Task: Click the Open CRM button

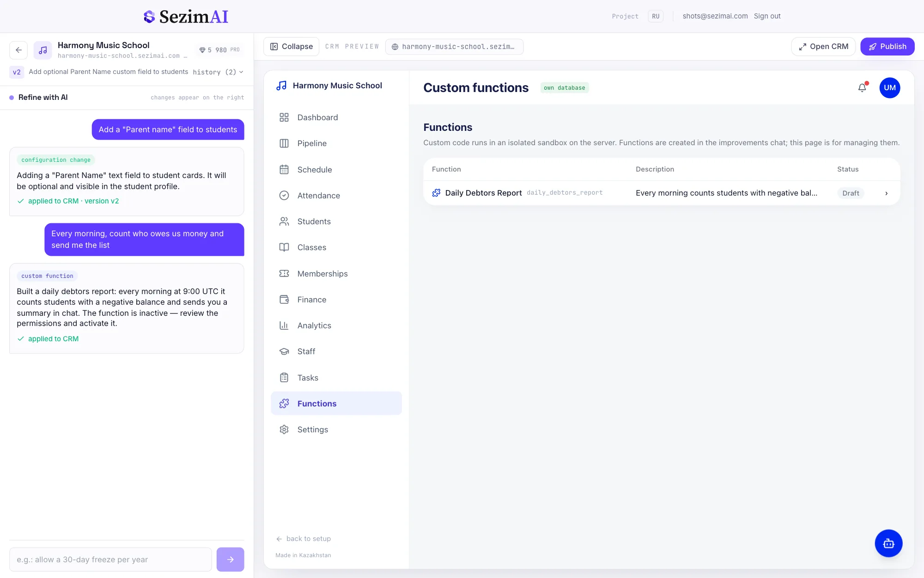Action: tap(823, 47)
